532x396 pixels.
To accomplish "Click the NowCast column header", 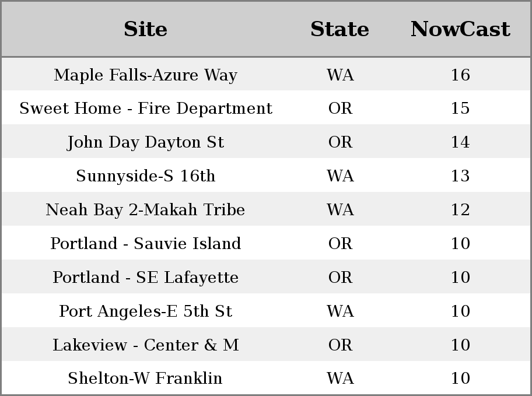I will click(x=460, y=29).
